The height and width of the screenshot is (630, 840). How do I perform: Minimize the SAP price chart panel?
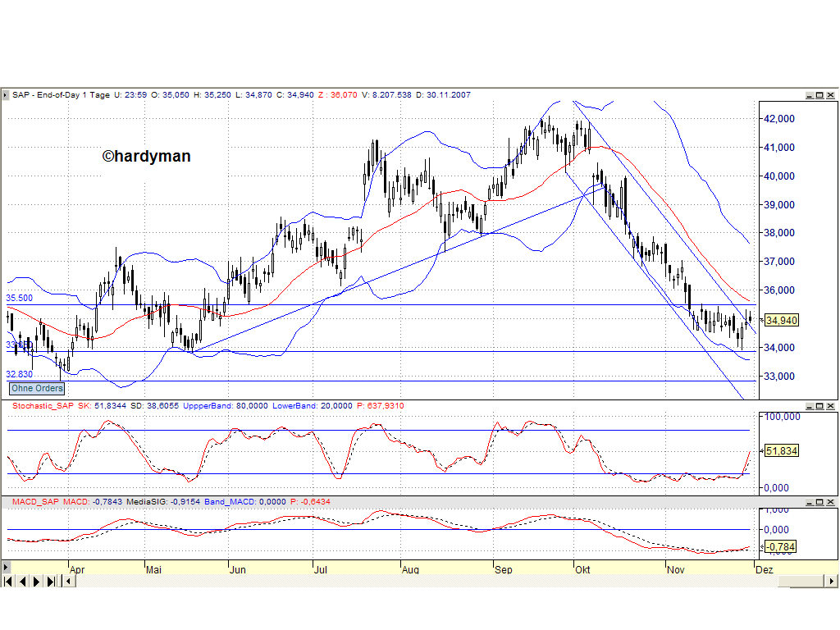point(810,94)
